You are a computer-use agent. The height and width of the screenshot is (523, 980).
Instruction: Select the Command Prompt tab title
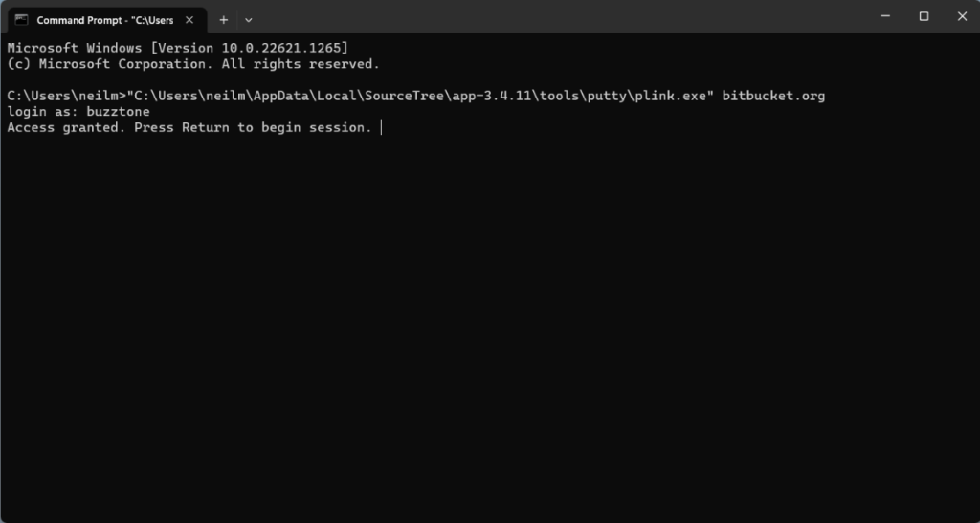coord(105,19)
